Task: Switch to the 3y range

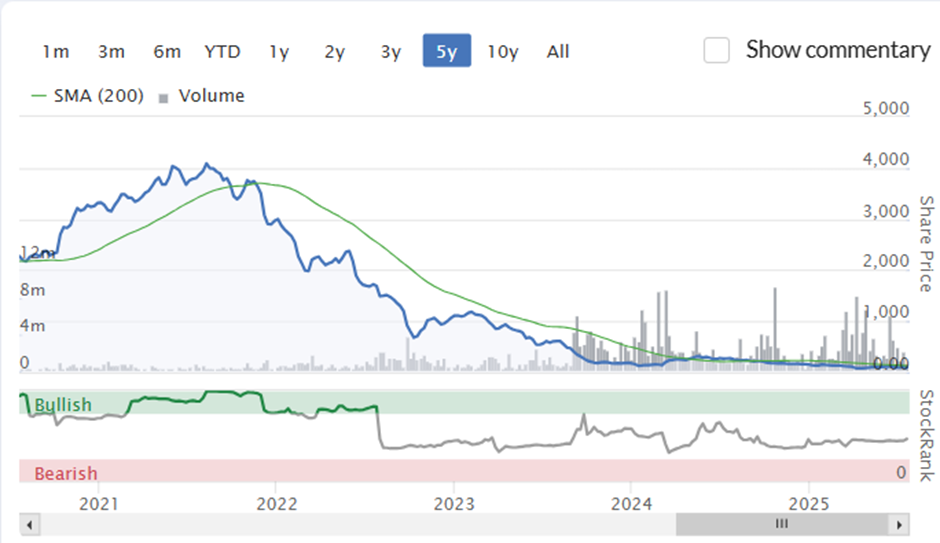Action: point(390,52)
